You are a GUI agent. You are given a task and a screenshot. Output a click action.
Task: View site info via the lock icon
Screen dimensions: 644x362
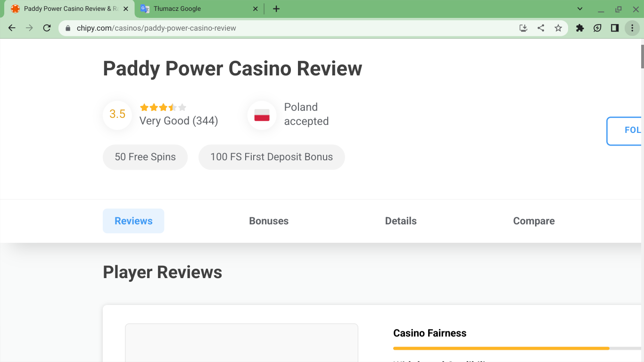tap(68, 28)
